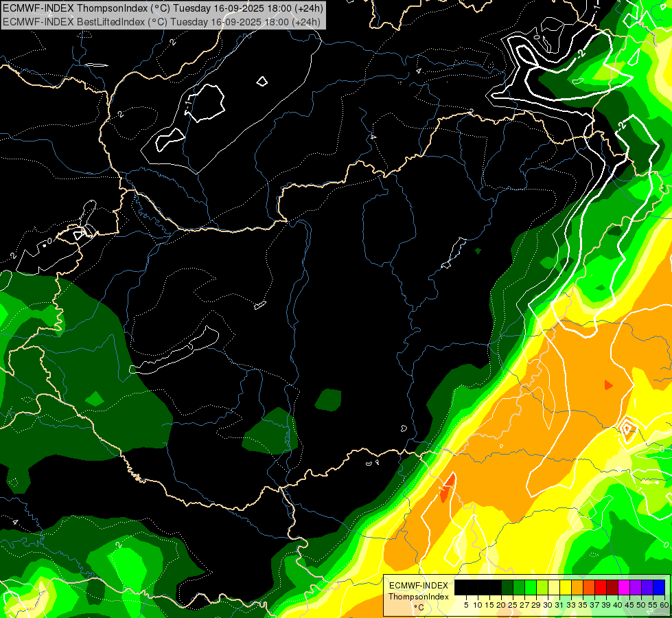Click the legend scale value 30
The height and width of the screenshot is (618, 672).
click(x=548, y=605)
